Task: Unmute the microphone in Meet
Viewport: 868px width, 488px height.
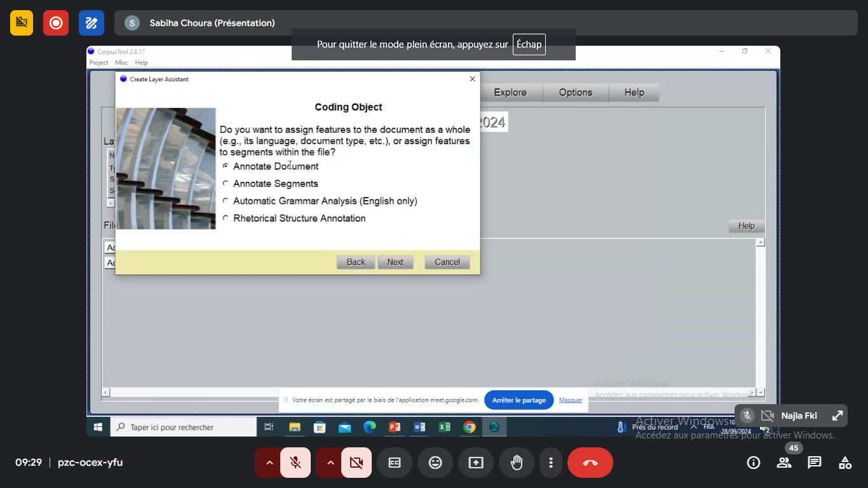Action: click(x=295, y=463)
